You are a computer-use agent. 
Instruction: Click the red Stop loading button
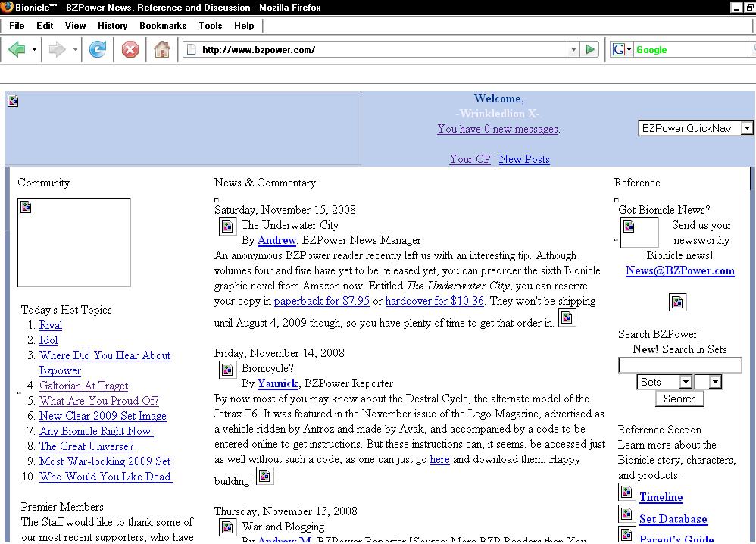(130, 49)
